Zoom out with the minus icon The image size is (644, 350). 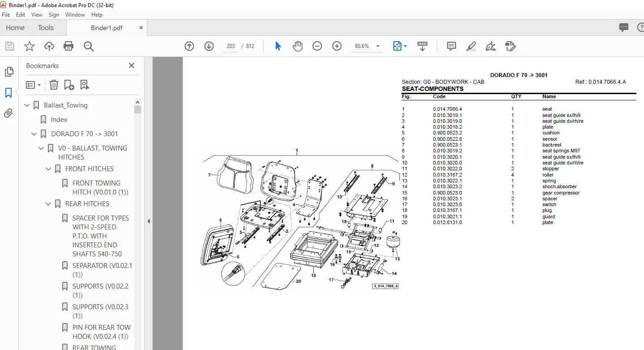click(317, 46)
